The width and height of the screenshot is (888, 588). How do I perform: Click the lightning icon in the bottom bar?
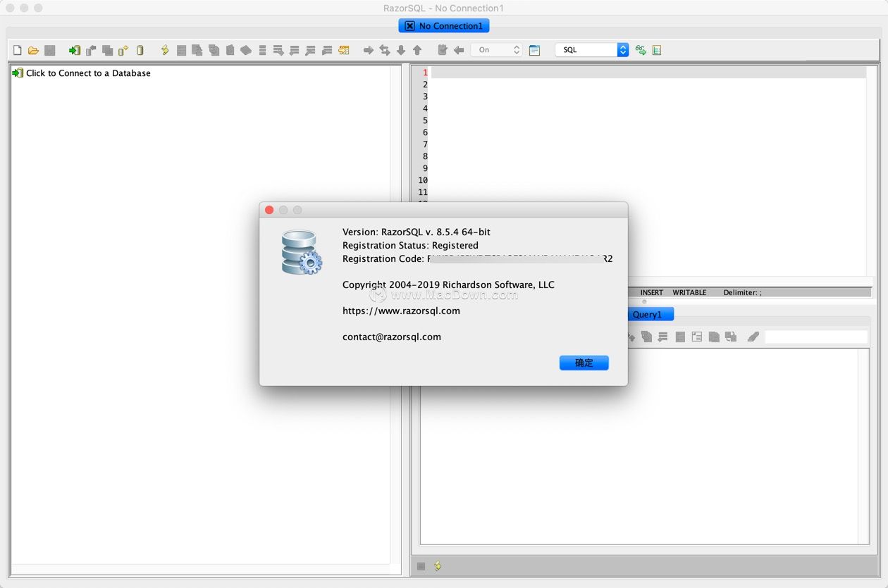438,566
